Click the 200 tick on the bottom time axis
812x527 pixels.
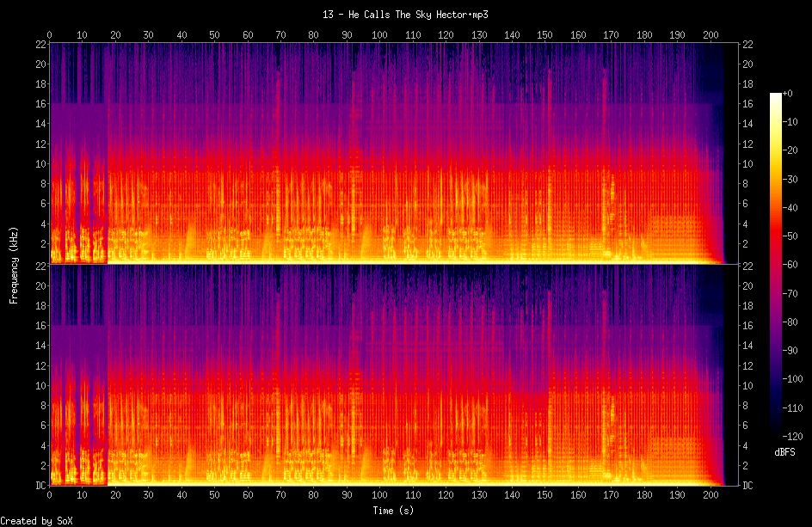click(x=710, y=496)
